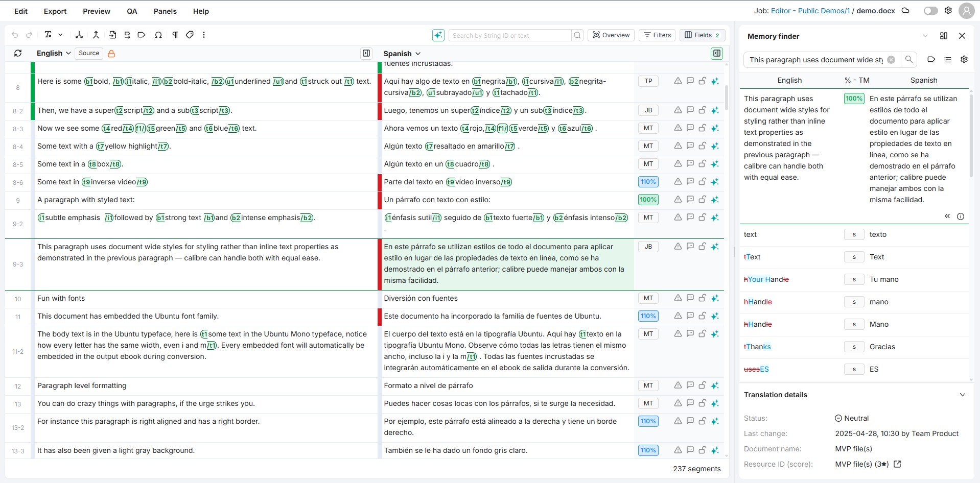Open the English source language dropdown
980x483 pixels.
click(54, 53)
